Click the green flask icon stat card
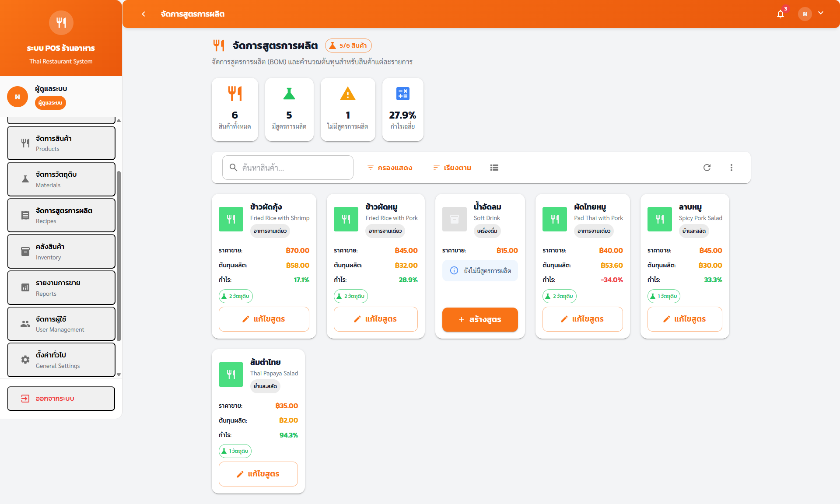The height and width of the screenshot is (504, 840). coord(289,94)
